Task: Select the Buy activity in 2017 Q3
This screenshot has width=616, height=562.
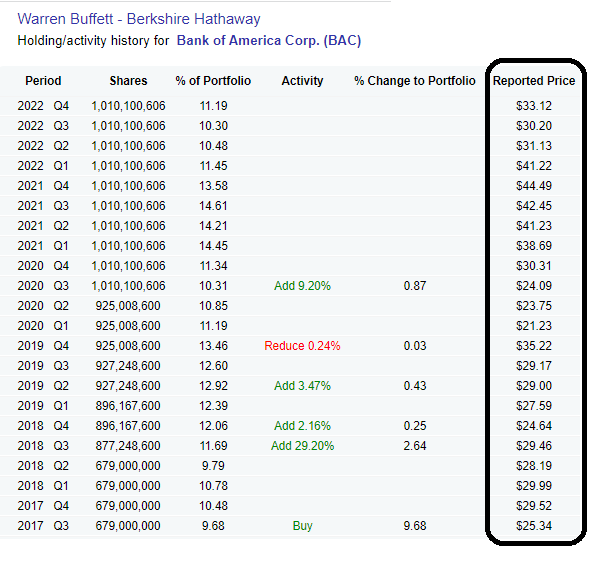Action: click(x=302, y=525)
